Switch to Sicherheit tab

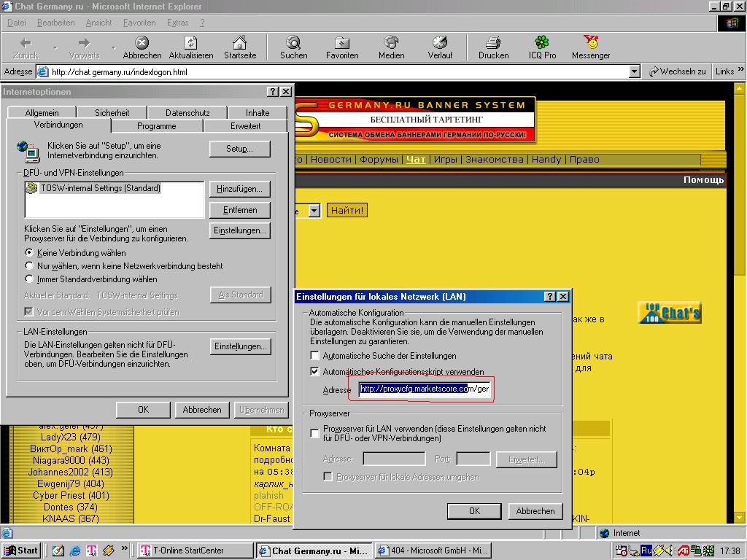click(112, 113)
